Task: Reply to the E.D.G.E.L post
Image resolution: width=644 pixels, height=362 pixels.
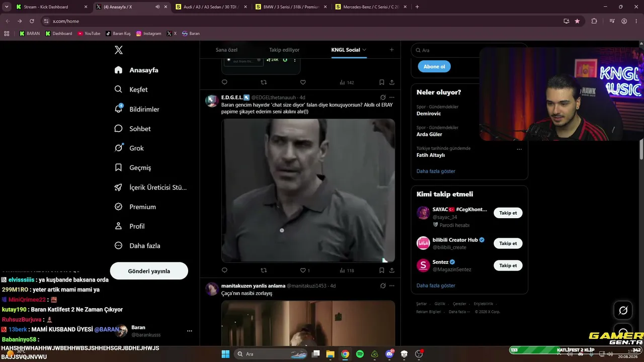Action: point(224,270)
